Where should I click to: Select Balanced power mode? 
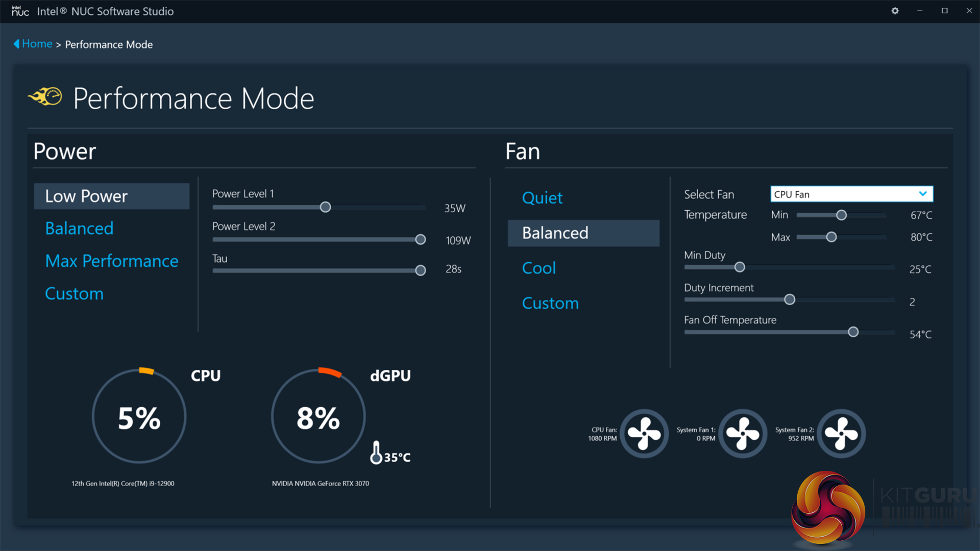(x=79, y=229)
